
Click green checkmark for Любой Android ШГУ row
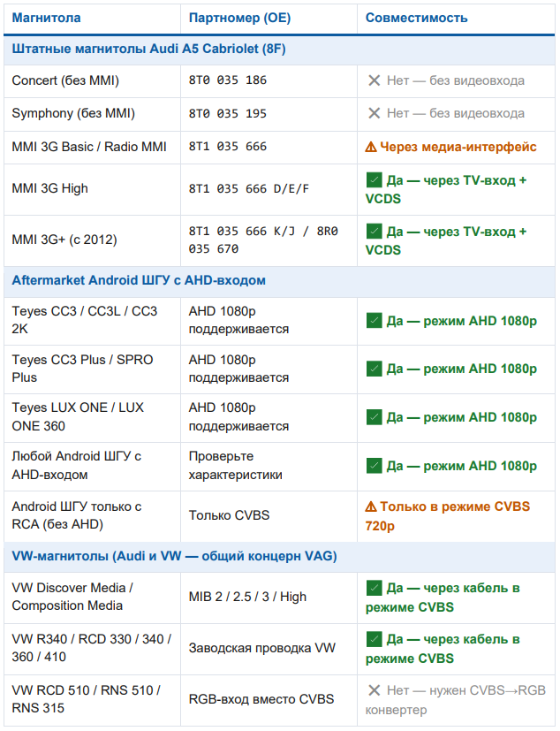375,466
